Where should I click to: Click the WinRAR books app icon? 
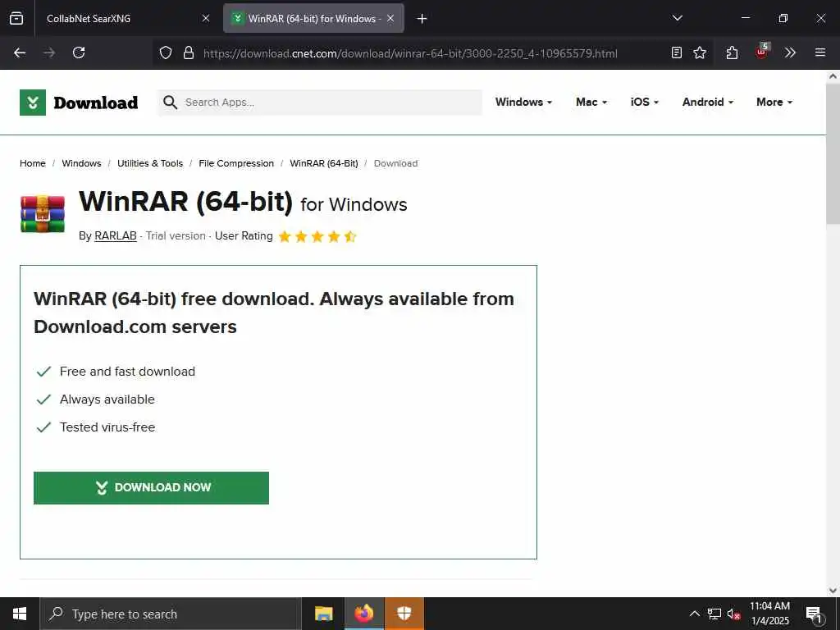[x=43, y=214]
